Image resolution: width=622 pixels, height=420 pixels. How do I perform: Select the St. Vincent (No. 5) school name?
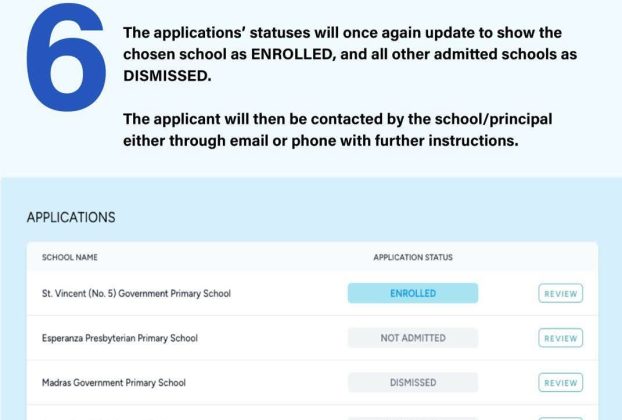136,293
